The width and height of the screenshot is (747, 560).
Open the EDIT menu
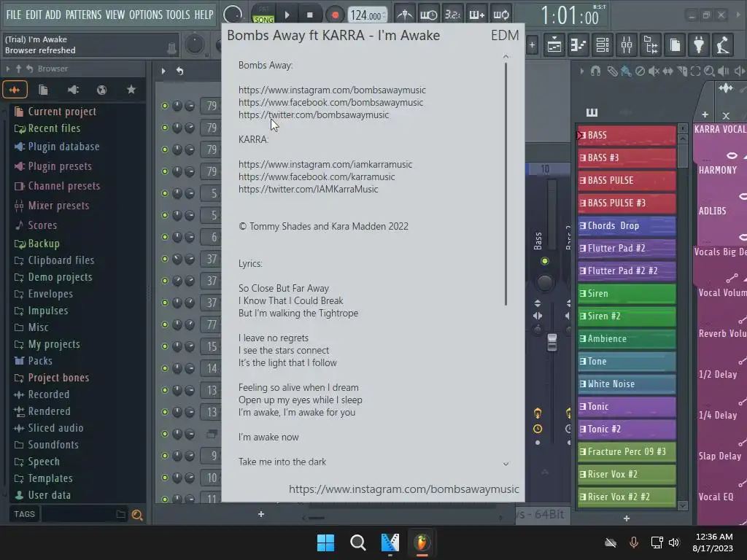34,15
